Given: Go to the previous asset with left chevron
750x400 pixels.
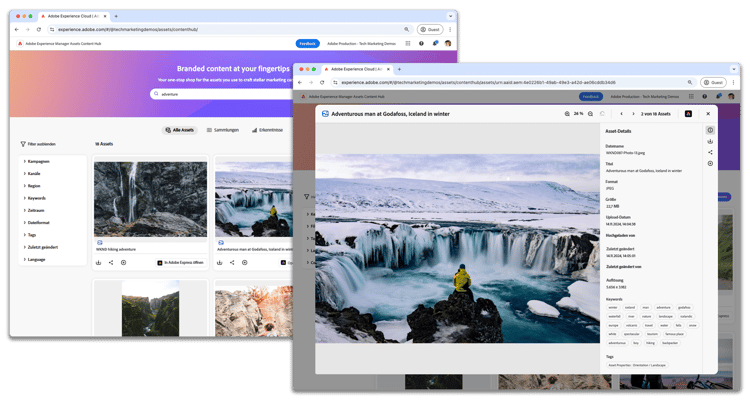Looking at the screenshot, I should (x=621, y=114).
